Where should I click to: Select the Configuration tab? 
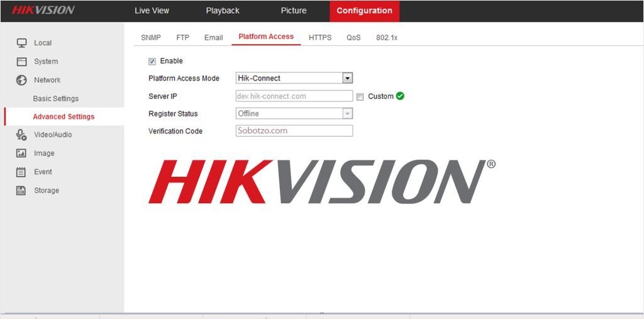tap(364, 11)
